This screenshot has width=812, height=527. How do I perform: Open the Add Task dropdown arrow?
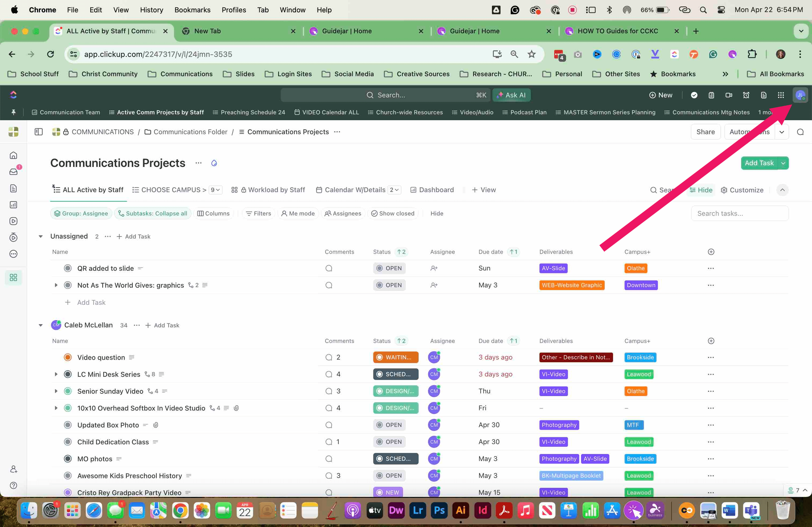point(783,163)
